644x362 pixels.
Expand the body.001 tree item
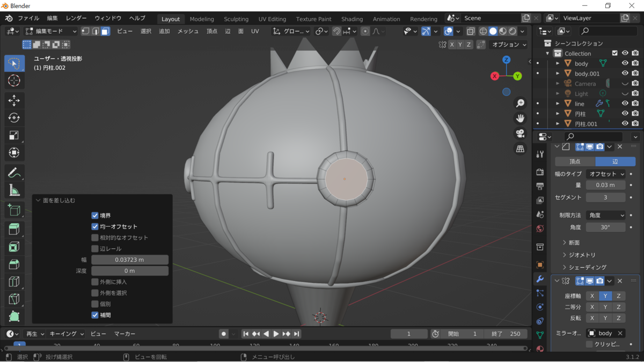[x=558, y=73]
